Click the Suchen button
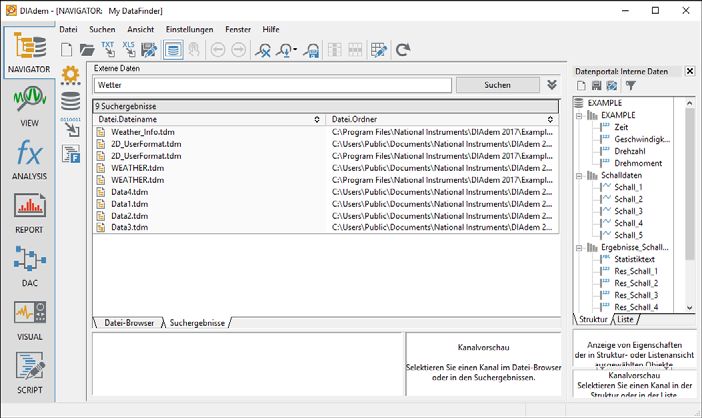Image resolution: width=702 pixels, height=418 pixels. pyautogui.click(x=497, y=85)
